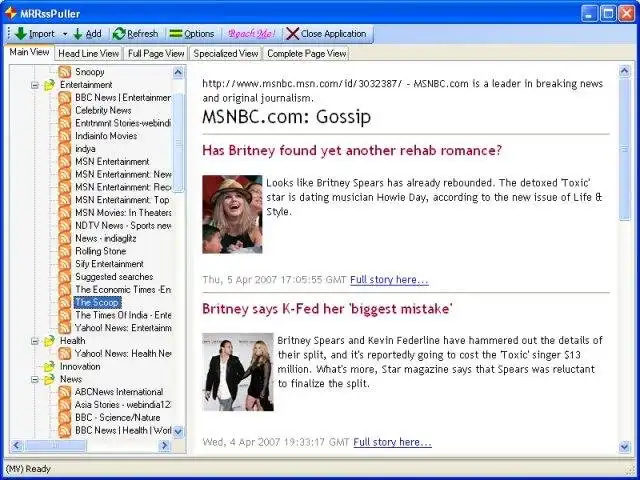640x480 pixels.
Task: Switch to the Head Line View tab
Action: pyautogui.click(x=88, y=53)
